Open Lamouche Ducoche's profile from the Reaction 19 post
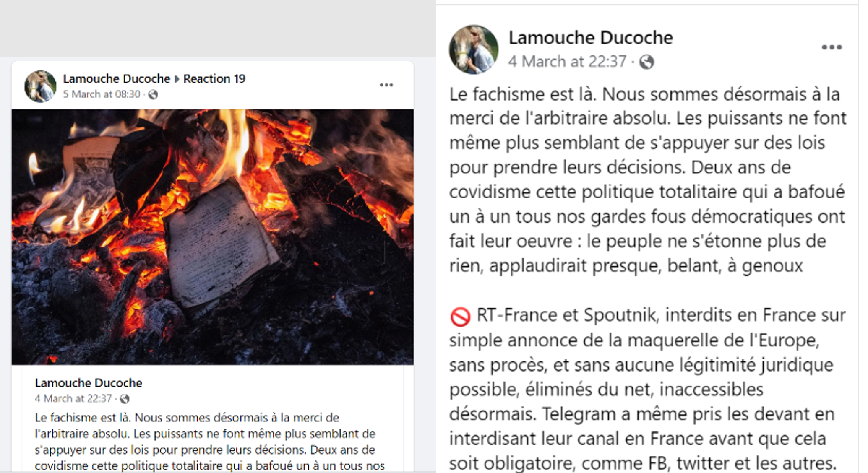Viewport: 868px width, 473px height. tap(117, 78)
